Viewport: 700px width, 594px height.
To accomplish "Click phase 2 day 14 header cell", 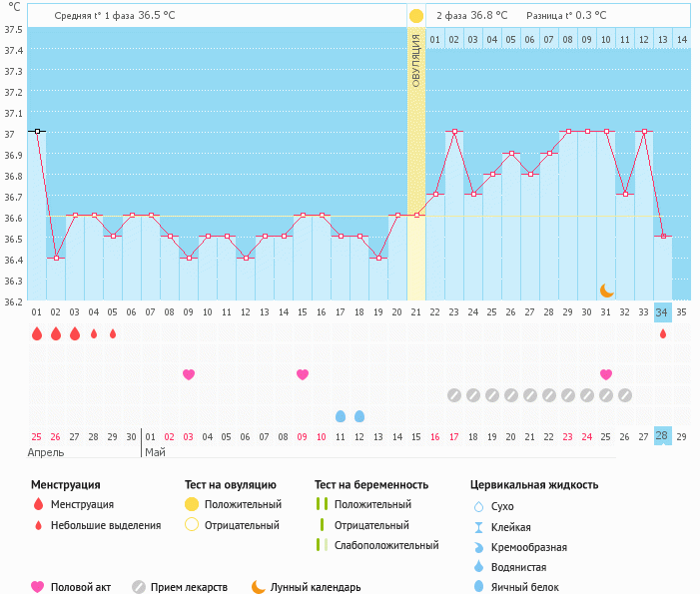I will click(x=681, y=39).
